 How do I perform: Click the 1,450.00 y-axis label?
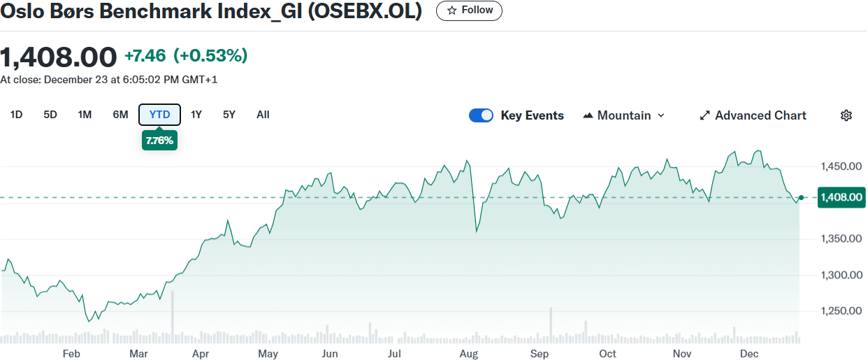pos(841,166)
